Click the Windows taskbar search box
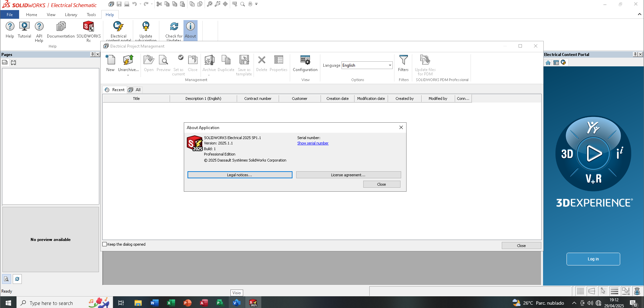644x308 pixels. click(x=65, y=303)
